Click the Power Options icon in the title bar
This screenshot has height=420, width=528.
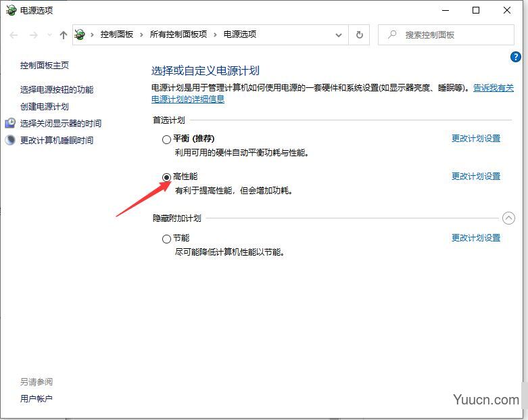tap(11, 10)
